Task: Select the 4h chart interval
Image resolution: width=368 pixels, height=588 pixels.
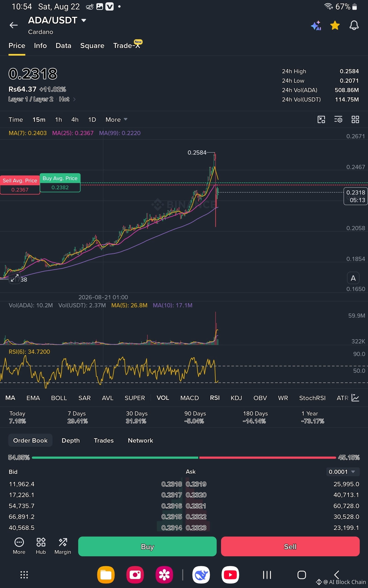Action: point(75,119)
